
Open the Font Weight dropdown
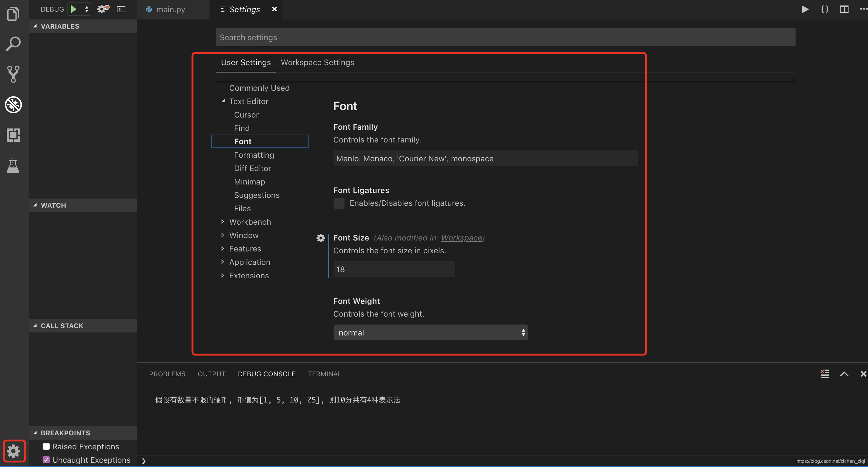[430, 332]
